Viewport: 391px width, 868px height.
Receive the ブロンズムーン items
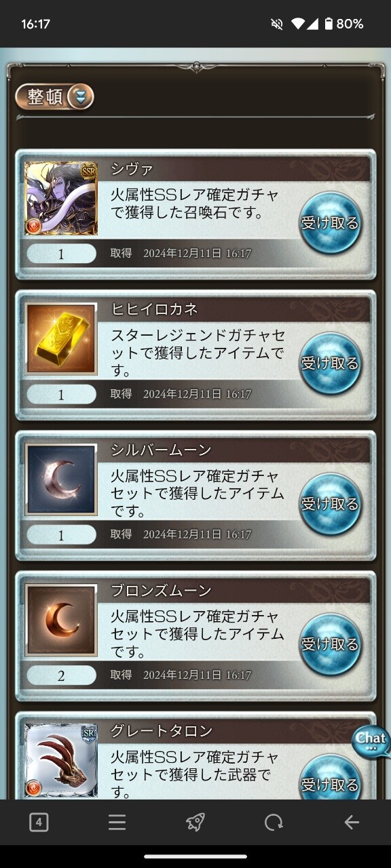[330, 644]
